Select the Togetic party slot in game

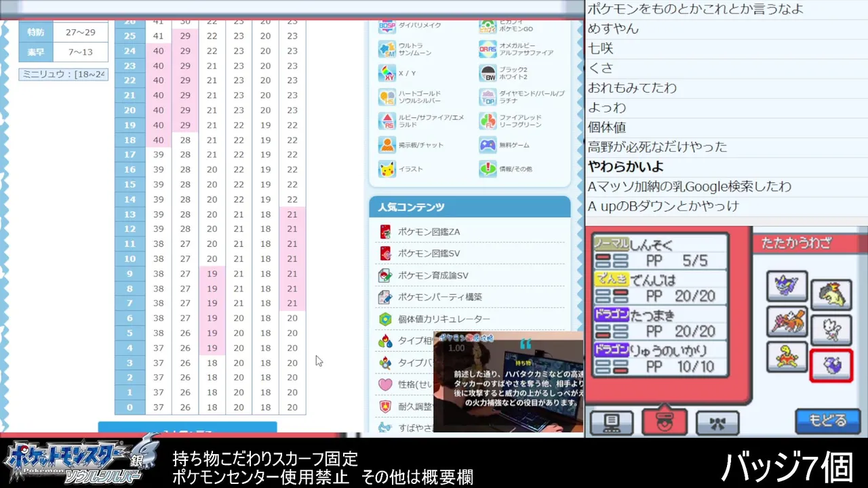pyautogui.click(x=831, y=329)
